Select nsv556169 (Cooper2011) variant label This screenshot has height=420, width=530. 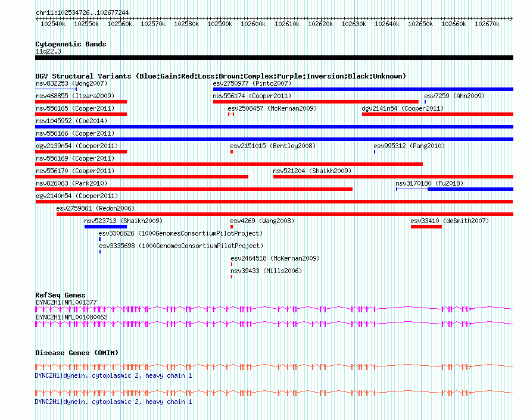(75, 158)
